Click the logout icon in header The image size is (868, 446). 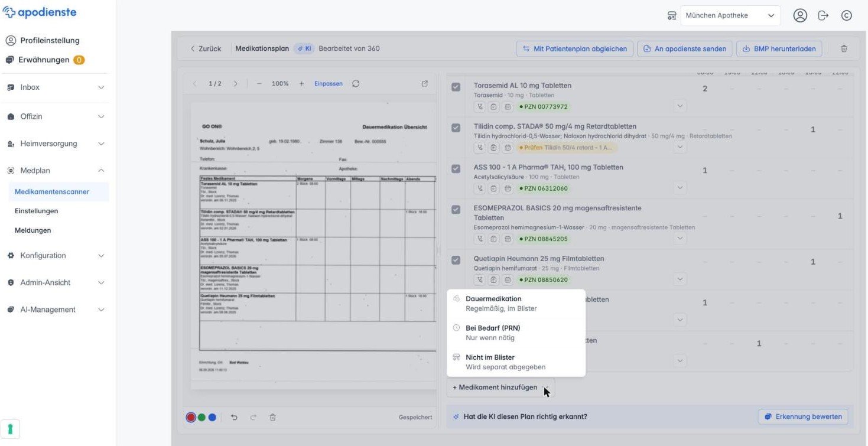823,15
